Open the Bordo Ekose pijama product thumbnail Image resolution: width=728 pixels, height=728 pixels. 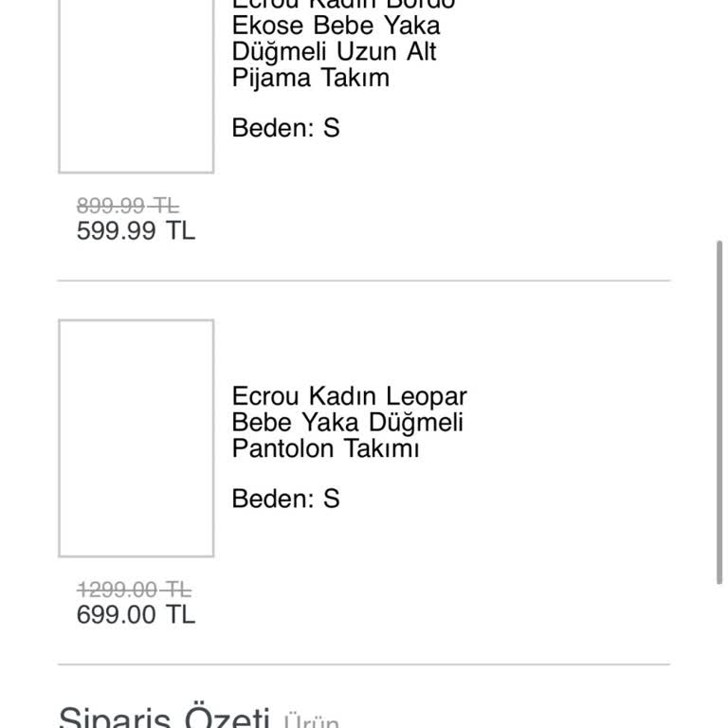click(136, 85)
